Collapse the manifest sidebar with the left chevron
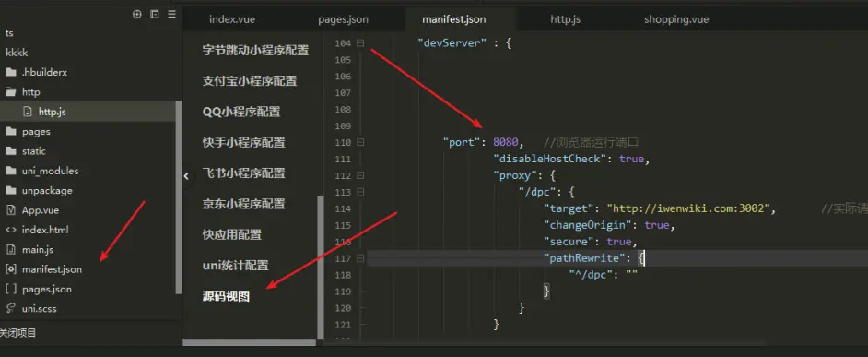This screenshot has width=868, height=357. pos(186,176)
